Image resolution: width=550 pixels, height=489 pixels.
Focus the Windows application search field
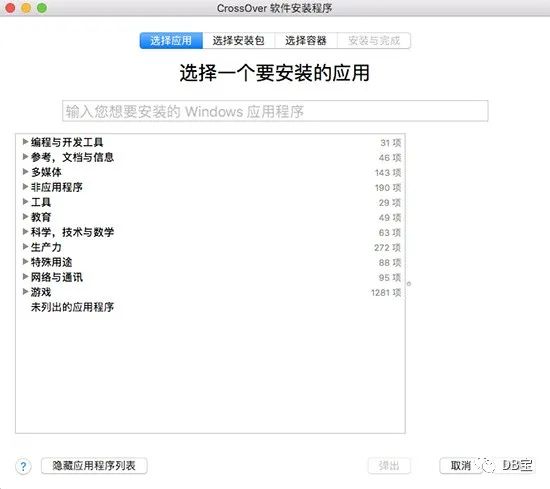[x=275, y=111]
